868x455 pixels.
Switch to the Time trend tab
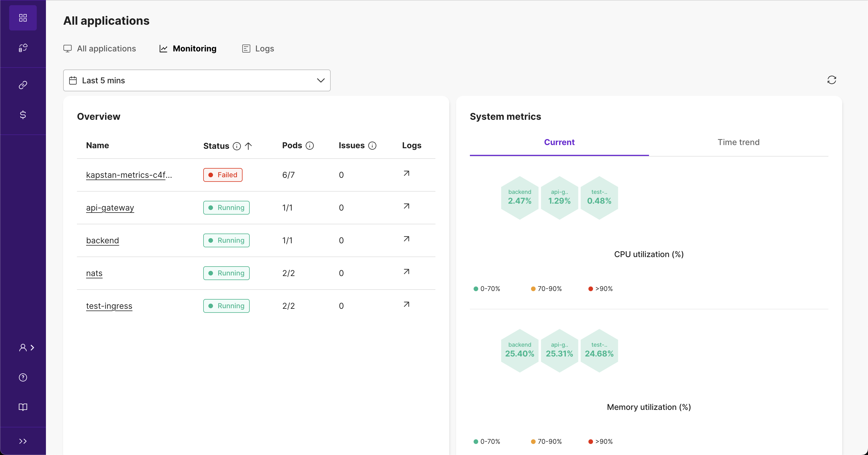(739, 142)
